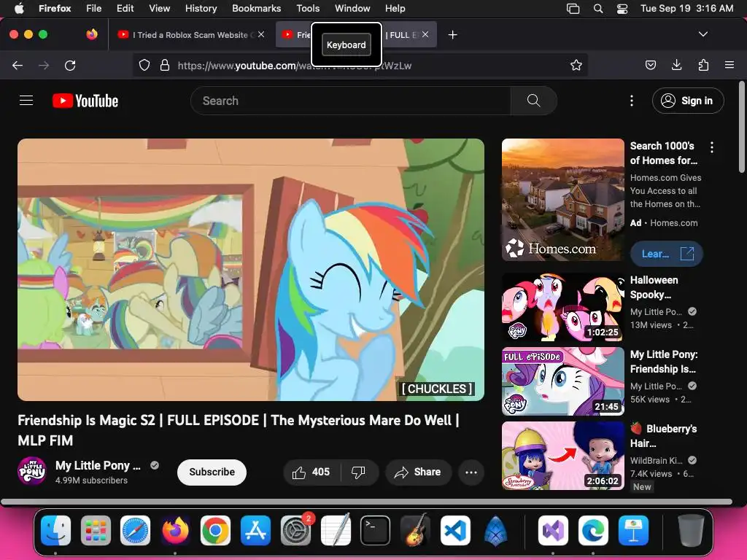Click the video player
Image resolution: width=747 pixels, height=560 pixels.
(251, 270)
